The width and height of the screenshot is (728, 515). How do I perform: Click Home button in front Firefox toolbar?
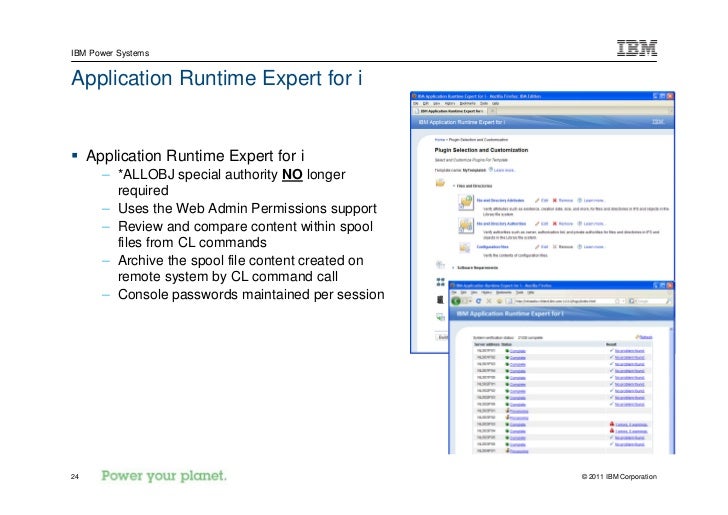(x=499, y=301)
